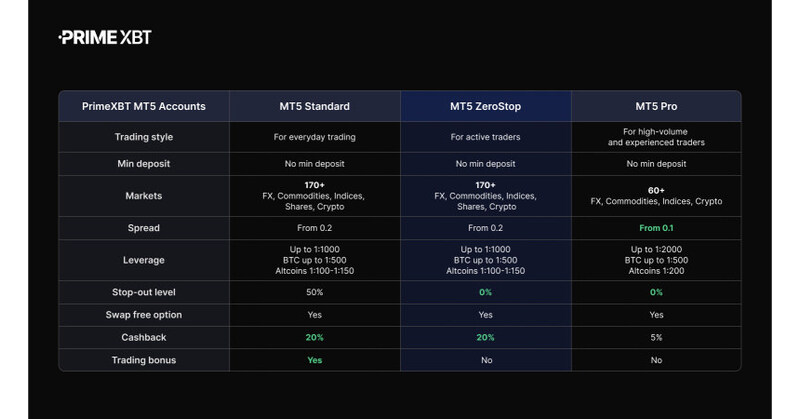Click the green From 0.1 spread value
Image resolution: width=800 pixels, height=419 pixels.
[x=656, y=228]
